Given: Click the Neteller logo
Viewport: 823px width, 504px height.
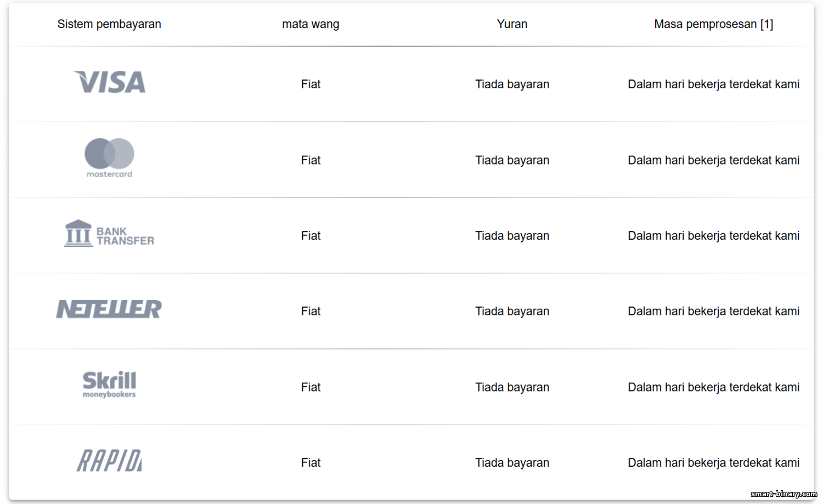Looking at the screenshot, I should click(x=109, y=309).
